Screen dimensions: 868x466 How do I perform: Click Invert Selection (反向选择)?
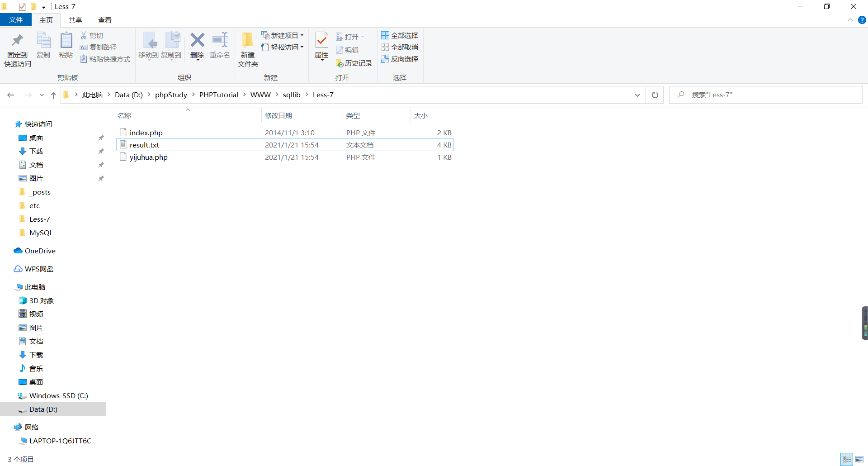pos(400,59)
